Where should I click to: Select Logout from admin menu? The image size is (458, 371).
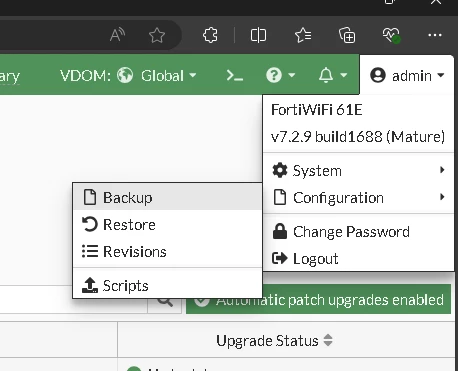(358, 259)
